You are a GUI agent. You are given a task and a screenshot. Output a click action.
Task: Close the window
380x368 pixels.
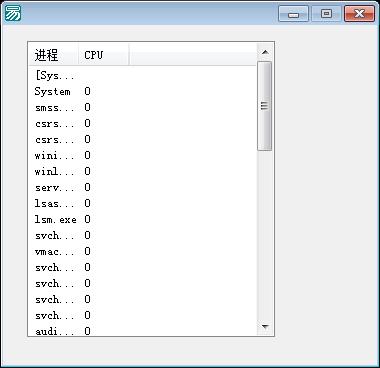point(359,14)
